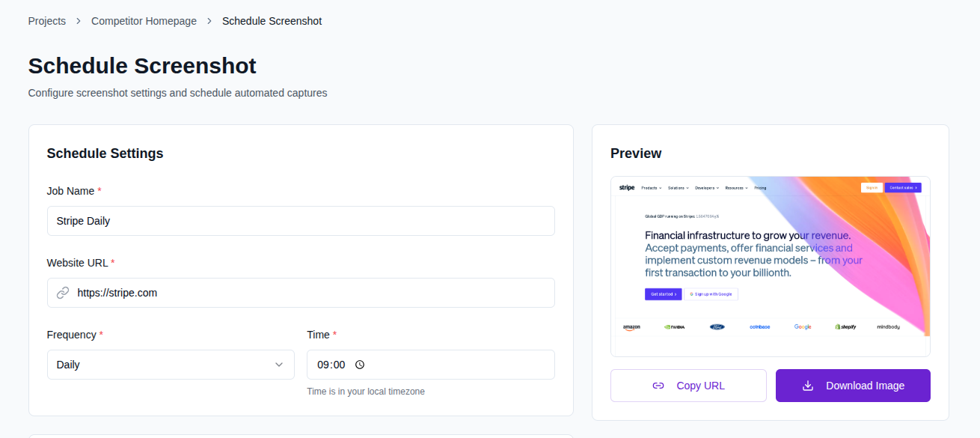Open the Competitor Homepage breadcrumb

tap(144, 20)
